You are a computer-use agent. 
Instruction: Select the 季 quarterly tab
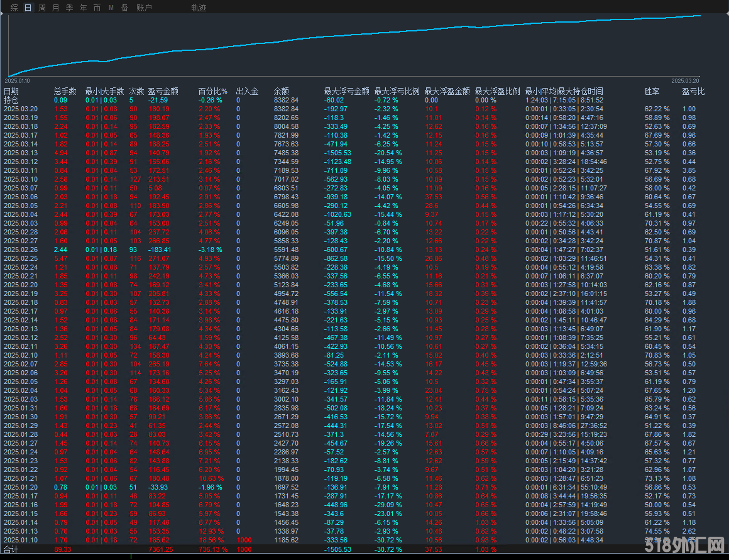(69, 8)
